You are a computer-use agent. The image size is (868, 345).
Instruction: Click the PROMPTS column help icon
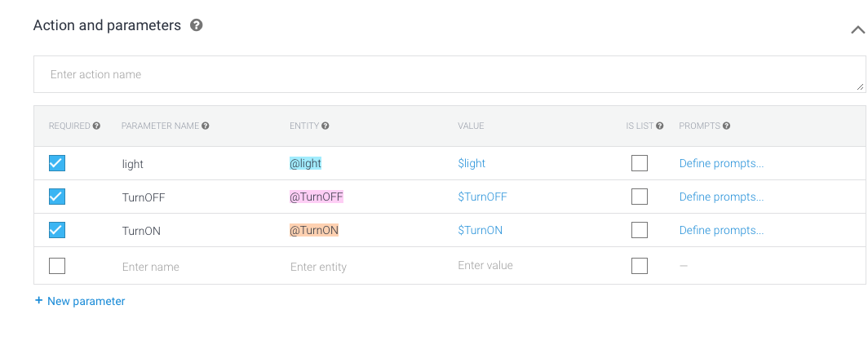(x=726, y=126)
